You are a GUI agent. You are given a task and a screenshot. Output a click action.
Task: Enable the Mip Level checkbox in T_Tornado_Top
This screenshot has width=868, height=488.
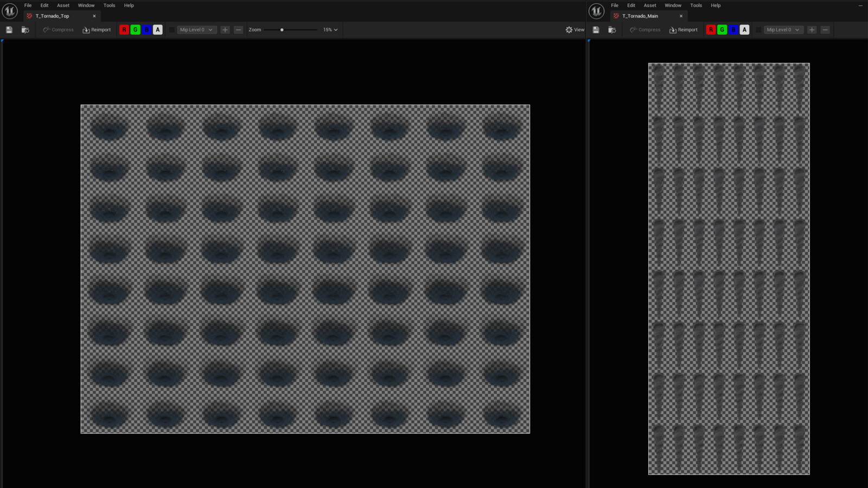coord(172,30)
